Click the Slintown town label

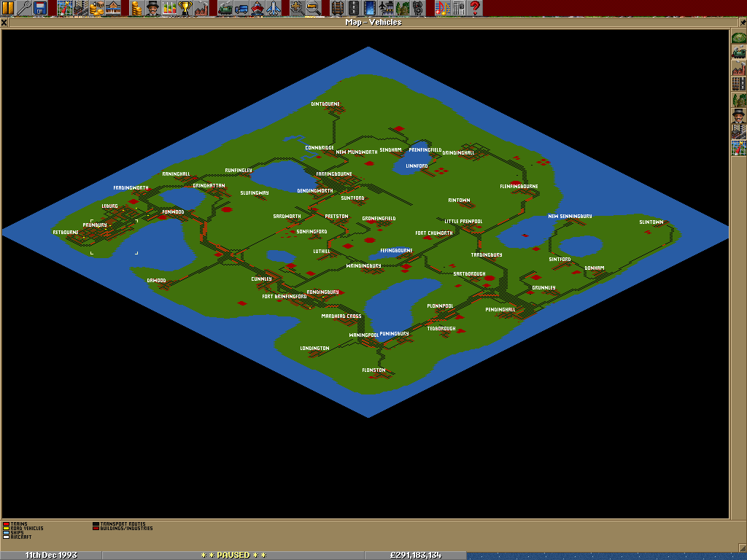[x=651, y=222]
